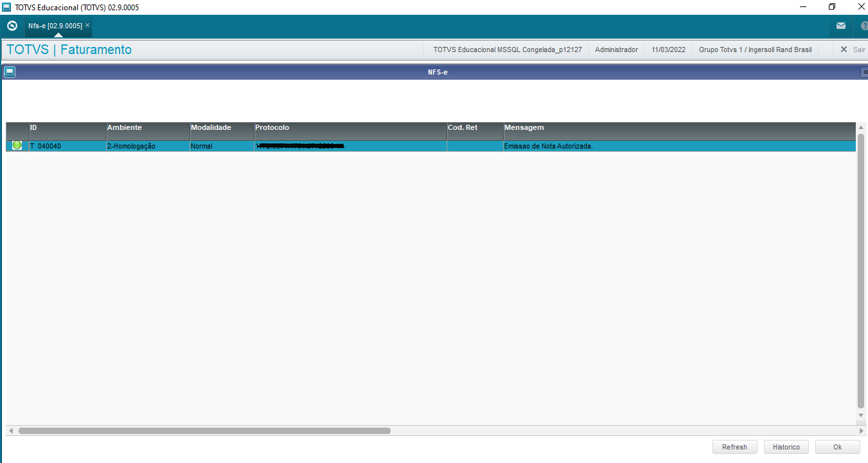
Task: Close the NFS-e inner window
Action: tap(864, 72)
